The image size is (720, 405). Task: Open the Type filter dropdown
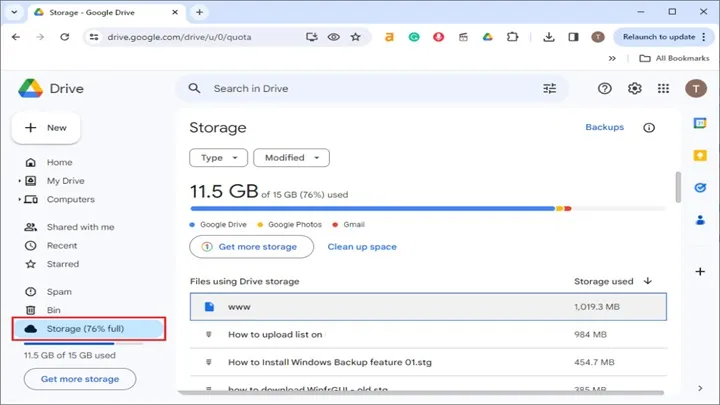[x=219, y=158]
